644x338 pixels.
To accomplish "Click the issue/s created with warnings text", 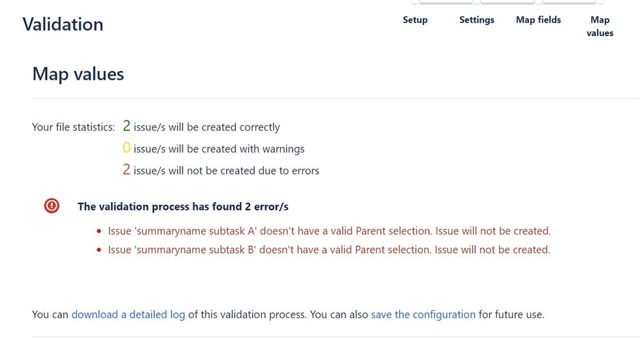I will click(219, 149).
